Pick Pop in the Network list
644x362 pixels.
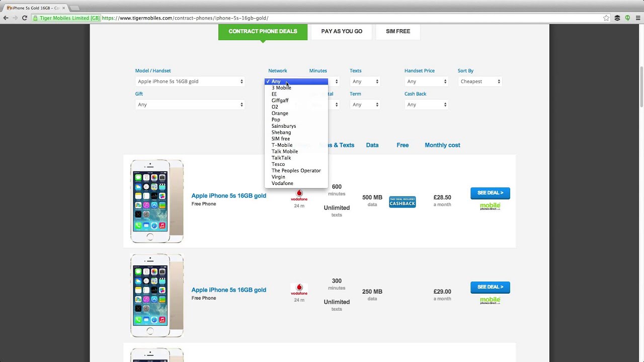296,120
